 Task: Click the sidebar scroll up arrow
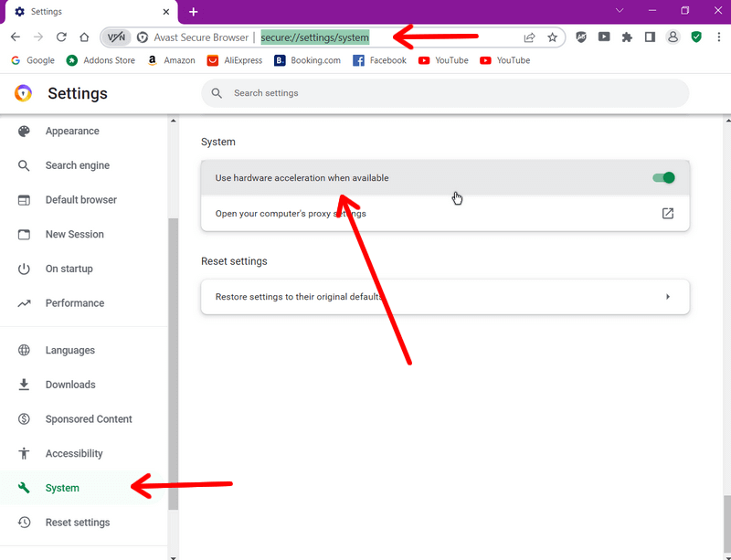(x=173, y=121)
